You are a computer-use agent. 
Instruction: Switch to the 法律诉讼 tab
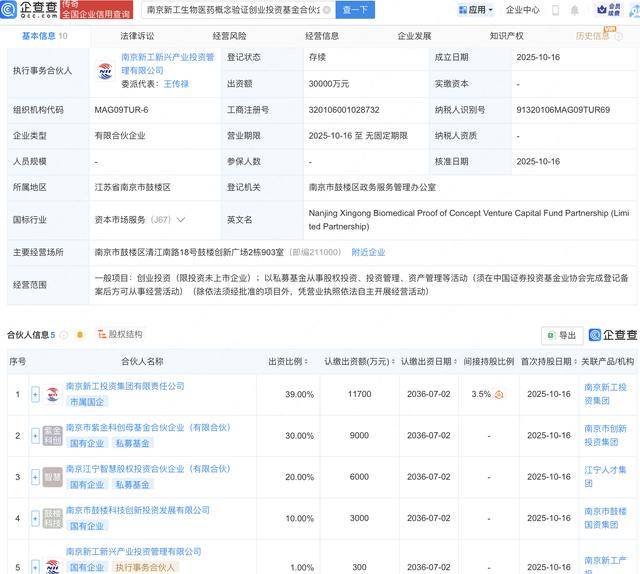click(x=137, y=36)
